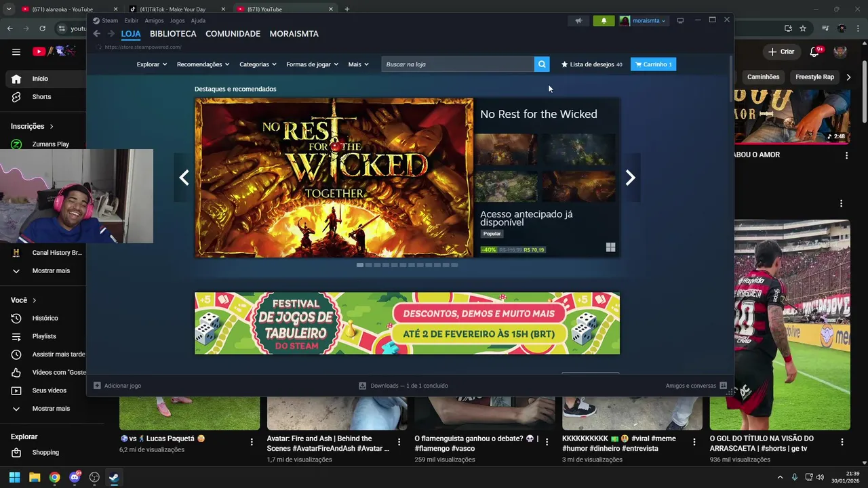Expand the Mais store dropdown
The height and width of the screenshot is (488, 868).
(358, 64)
